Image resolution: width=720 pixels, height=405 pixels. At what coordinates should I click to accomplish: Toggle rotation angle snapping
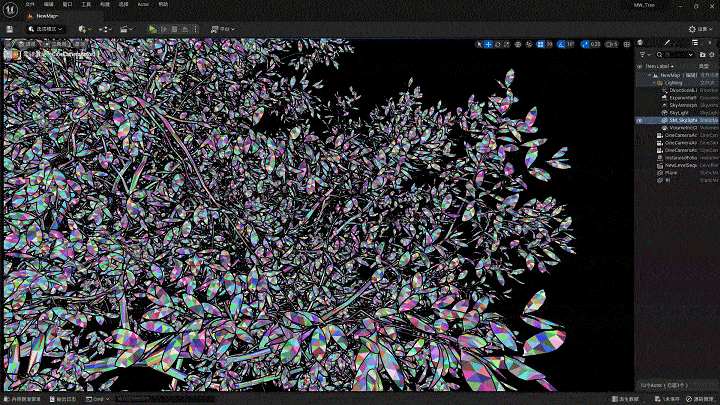(561, 44)
